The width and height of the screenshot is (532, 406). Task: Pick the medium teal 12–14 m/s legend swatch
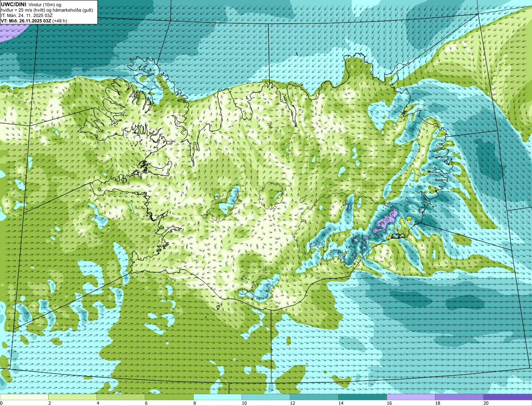(x=314, y=397)
